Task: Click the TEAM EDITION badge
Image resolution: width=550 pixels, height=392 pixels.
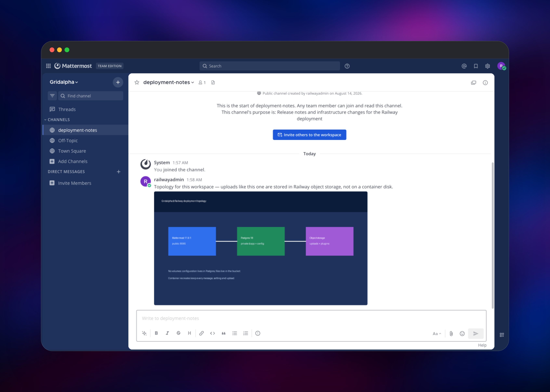Action: [110, 66]
